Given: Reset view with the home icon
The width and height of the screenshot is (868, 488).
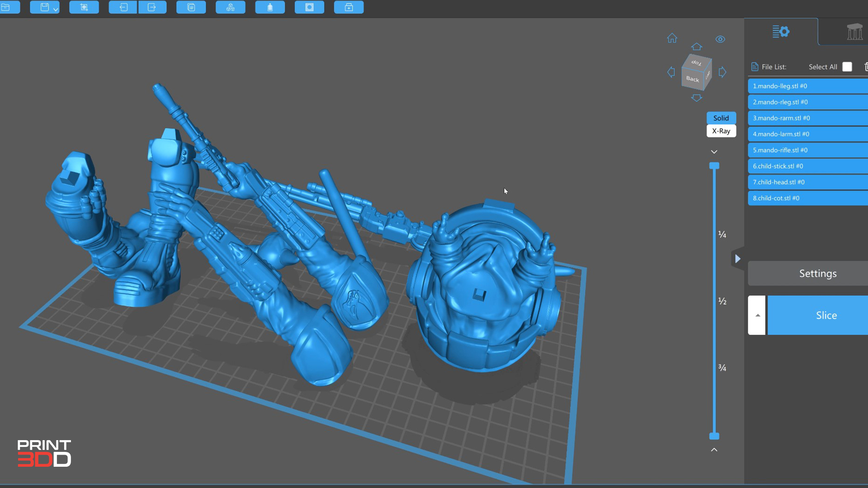Looking at the screenshot, I should click(x=672, y=38).
